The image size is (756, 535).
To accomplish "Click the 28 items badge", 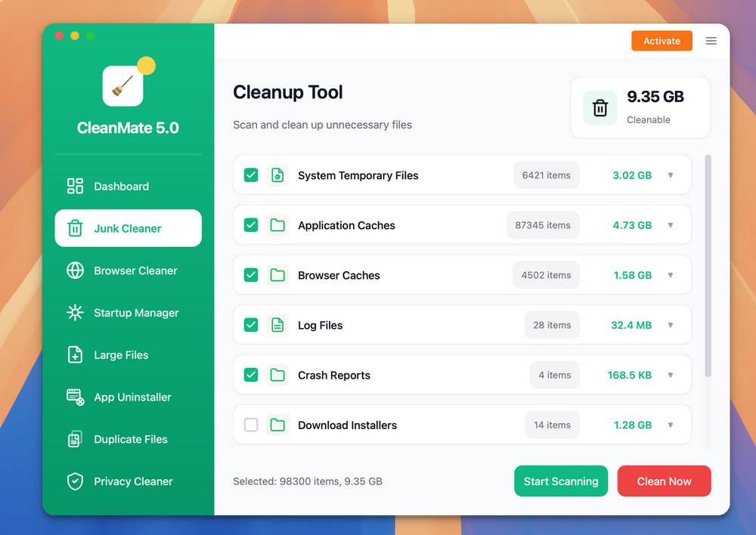I will point(552,326).
